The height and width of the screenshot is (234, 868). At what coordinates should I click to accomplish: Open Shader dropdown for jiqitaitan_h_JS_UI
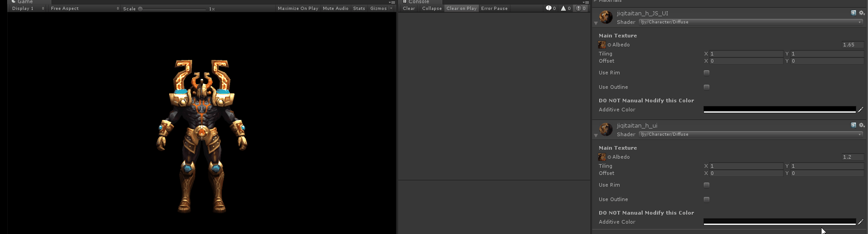click(x=751, y=22)
